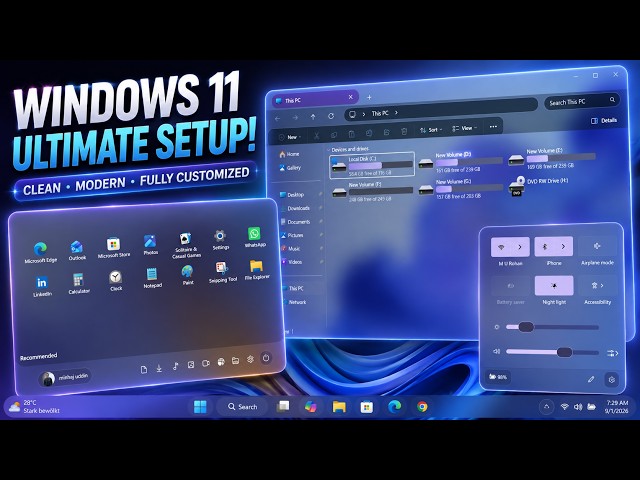Screen dimensions: 640x480
Task: Launch Copilot from the taskbar
Action: click(x=311, y=407)
